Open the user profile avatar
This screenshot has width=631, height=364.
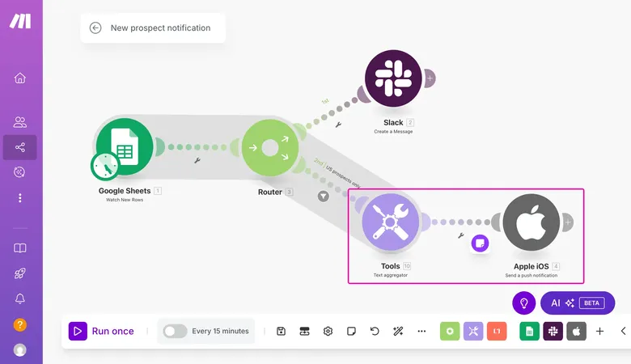pos(19,350)
